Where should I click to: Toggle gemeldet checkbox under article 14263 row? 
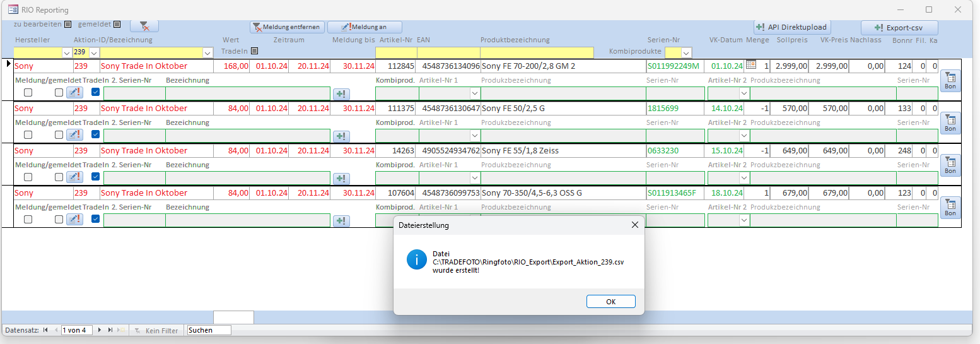click(x=59, y=177)
